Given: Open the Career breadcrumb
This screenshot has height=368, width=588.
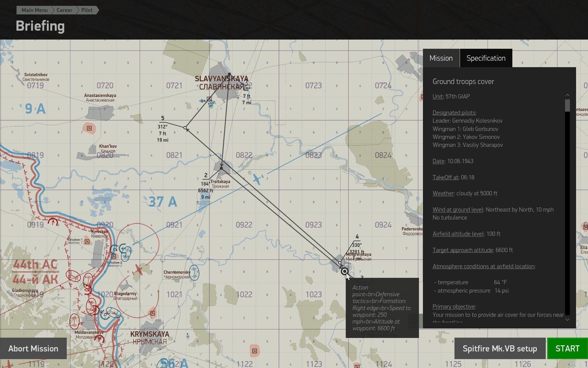Looking at the screenshot, I should pyautogui.click(x=64, y=10).
